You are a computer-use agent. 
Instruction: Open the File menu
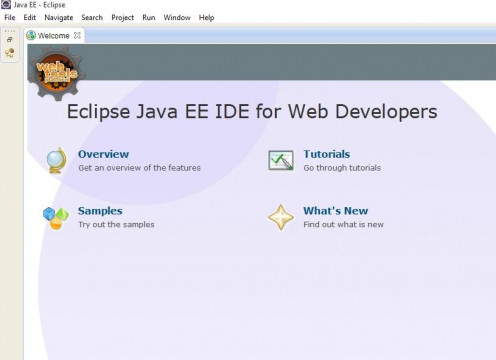(x=10, y=18)
